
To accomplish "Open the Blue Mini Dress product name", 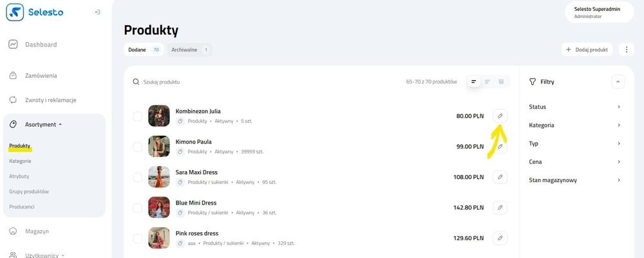I will coord(196,203).
